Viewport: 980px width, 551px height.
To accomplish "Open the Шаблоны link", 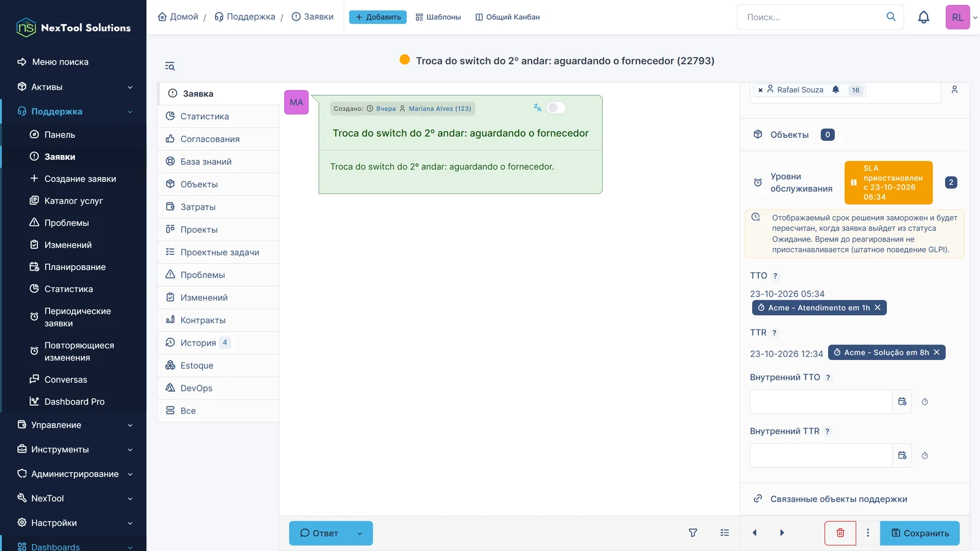I will click(438, 17).
